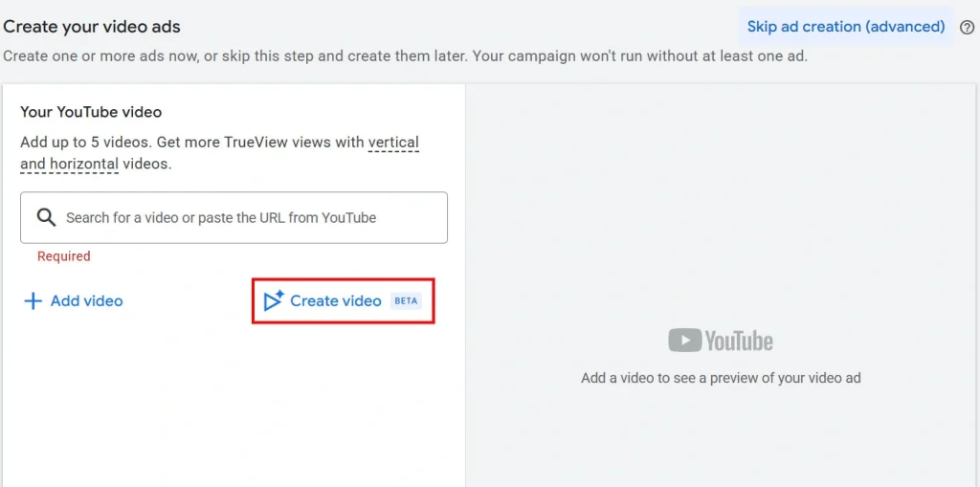Click the help question mark icon
Image resolution: width=980 pixels, height=487 pixels.
(967, 27)
